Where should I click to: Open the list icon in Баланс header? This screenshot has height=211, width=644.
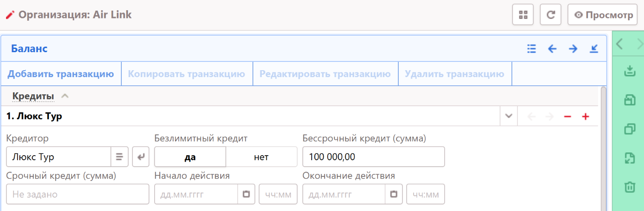(531, 48)
